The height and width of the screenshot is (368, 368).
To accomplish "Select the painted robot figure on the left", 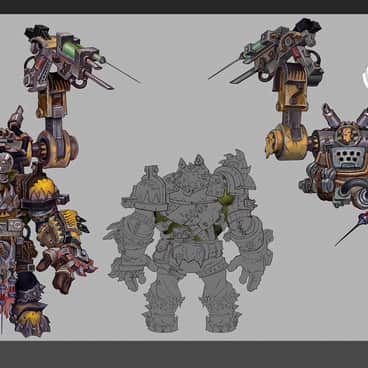I will coord(48,182).
